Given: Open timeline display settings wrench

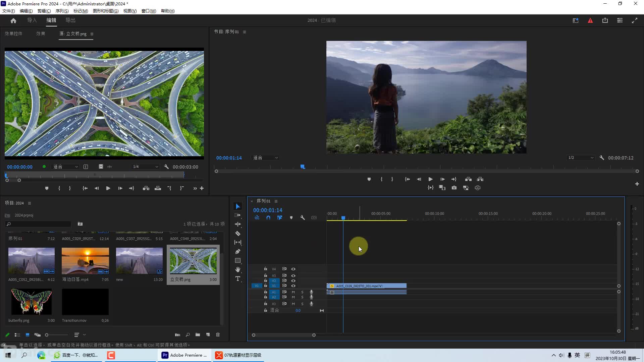Looking at the screenshot, I should (303, 218).
